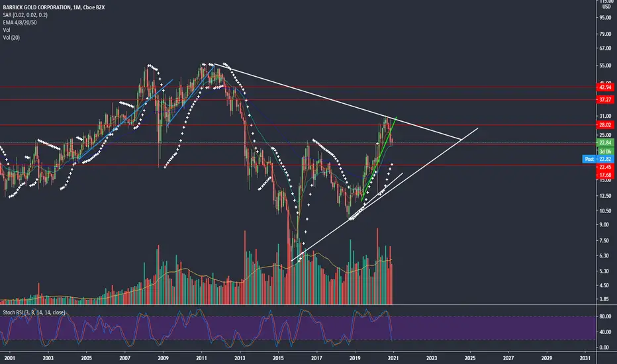
Task: Click the 6.30 price axis value
Action: pyautogui.click(x=605, y=255)
